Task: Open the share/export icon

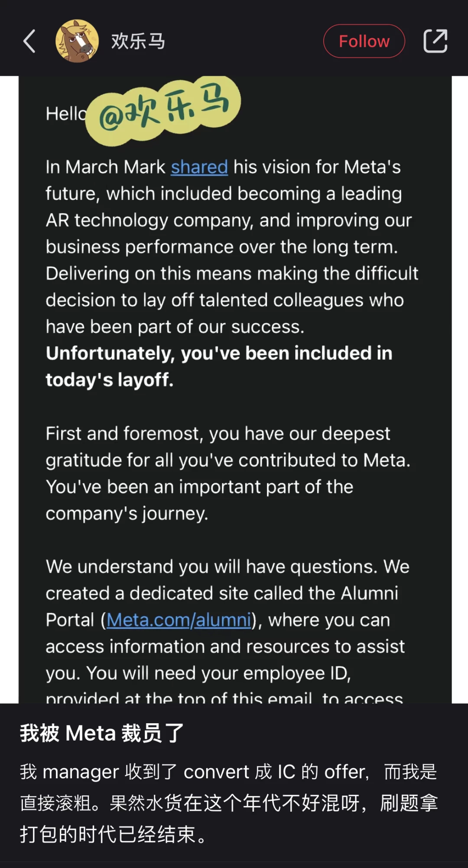Action: point(435,41)
